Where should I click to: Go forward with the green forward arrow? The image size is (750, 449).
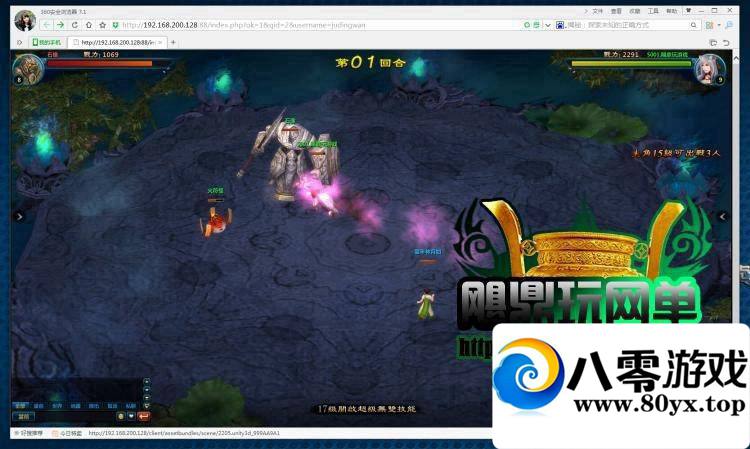click(x=60, y=25)
